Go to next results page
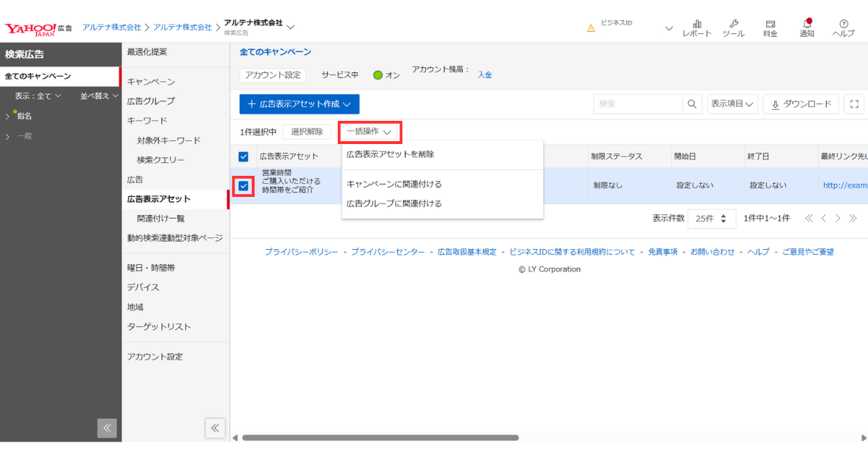Image resolution: width=868 pixels, height=456 pixels. (838, 218)
